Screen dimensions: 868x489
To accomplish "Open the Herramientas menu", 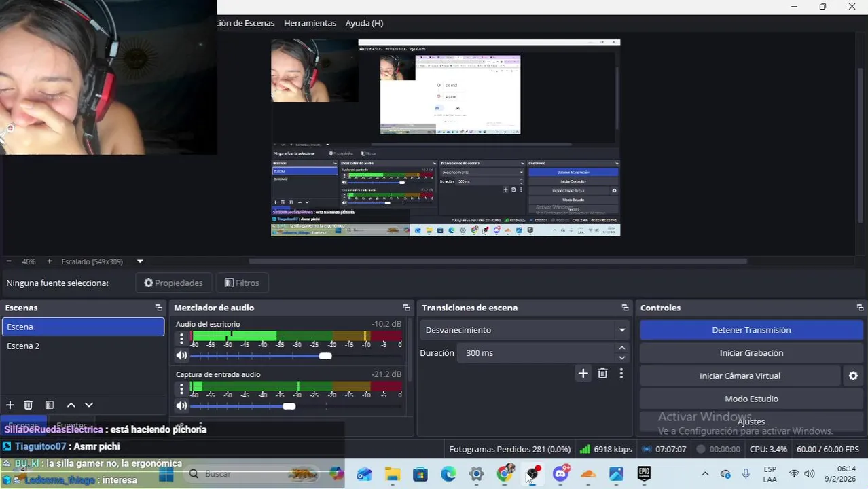I will (x=310, y=23).
